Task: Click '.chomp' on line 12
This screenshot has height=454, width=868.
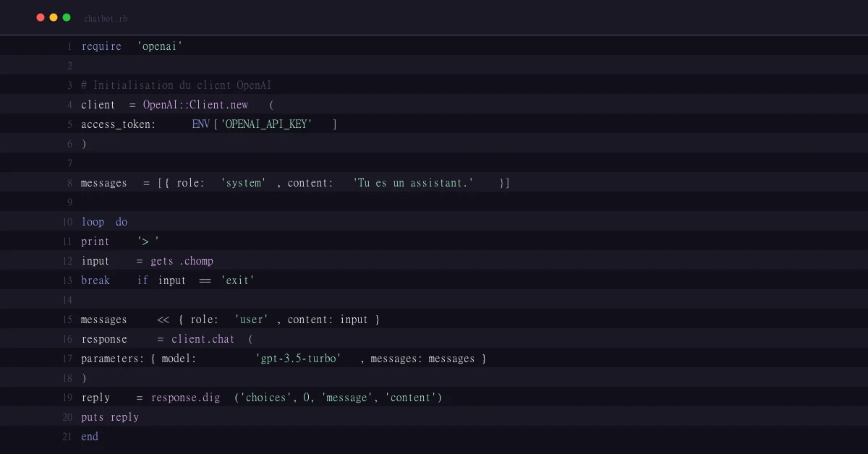Action: point(196,261)
